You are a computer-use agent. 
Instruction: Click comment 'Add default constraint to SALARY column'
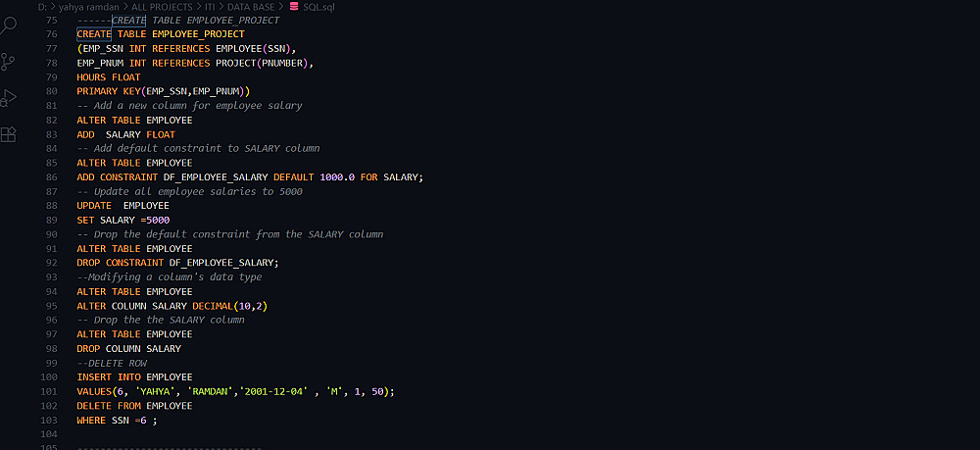207,148
